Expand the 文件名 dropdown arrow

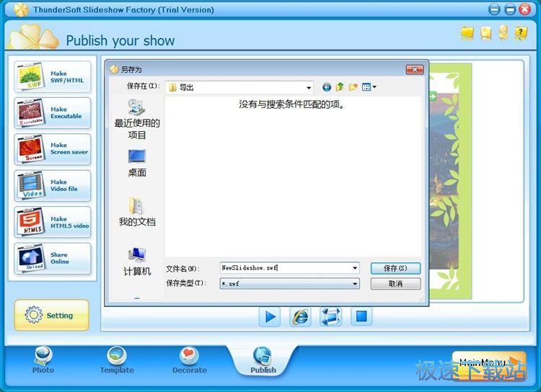coord(355,268)
